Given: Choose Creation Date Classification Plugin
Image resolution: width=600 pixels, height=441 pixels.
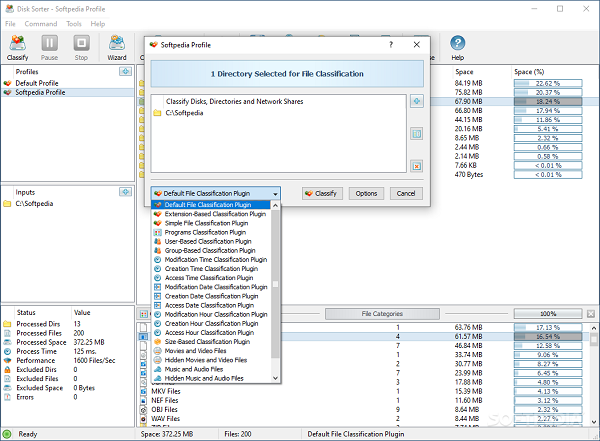Looking at the screenshot, I should click(x=211, y=296).
